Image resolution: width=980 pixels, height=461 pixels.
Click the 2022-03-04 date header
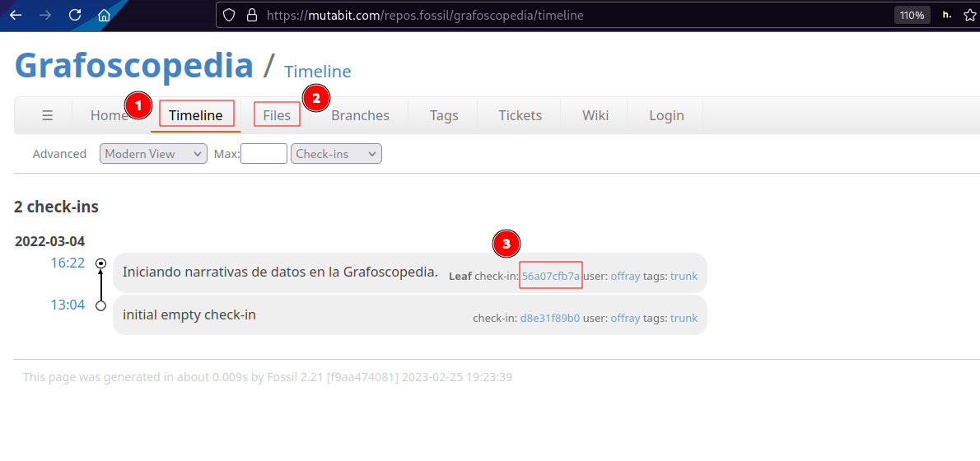point(50,241)
